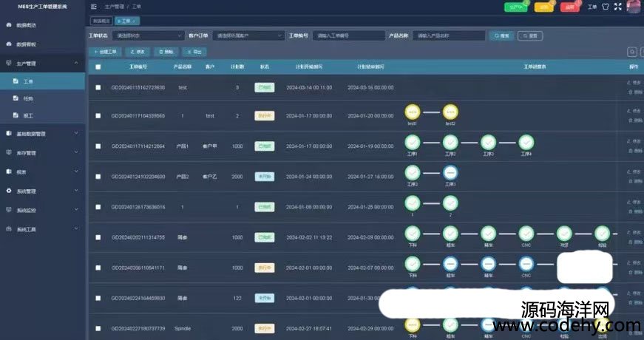Click the 创建工单 create button

[x=104, y=52]
